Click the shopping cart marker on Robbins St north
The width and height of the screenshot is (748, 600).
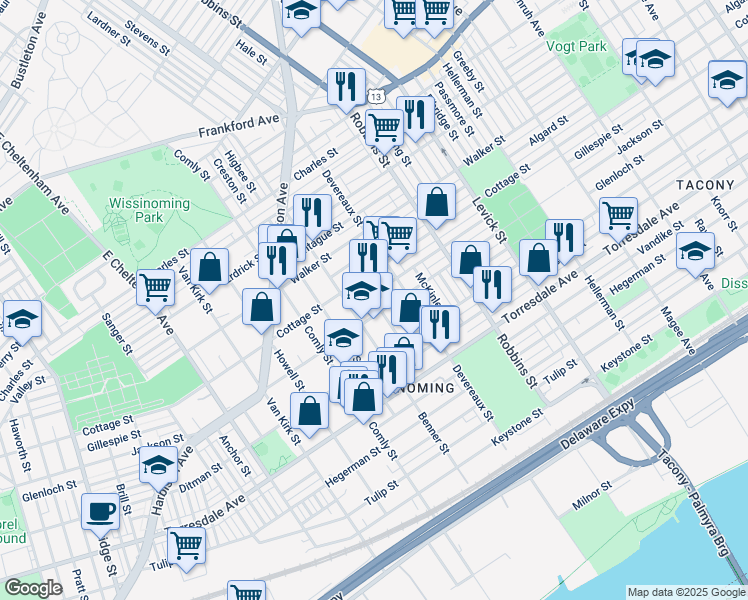point(384,129)
